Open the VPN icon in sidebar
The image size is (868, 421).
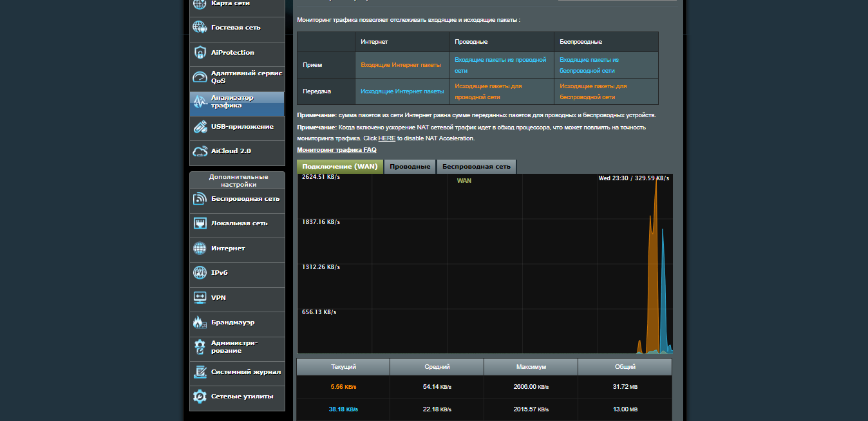(200, 297)
